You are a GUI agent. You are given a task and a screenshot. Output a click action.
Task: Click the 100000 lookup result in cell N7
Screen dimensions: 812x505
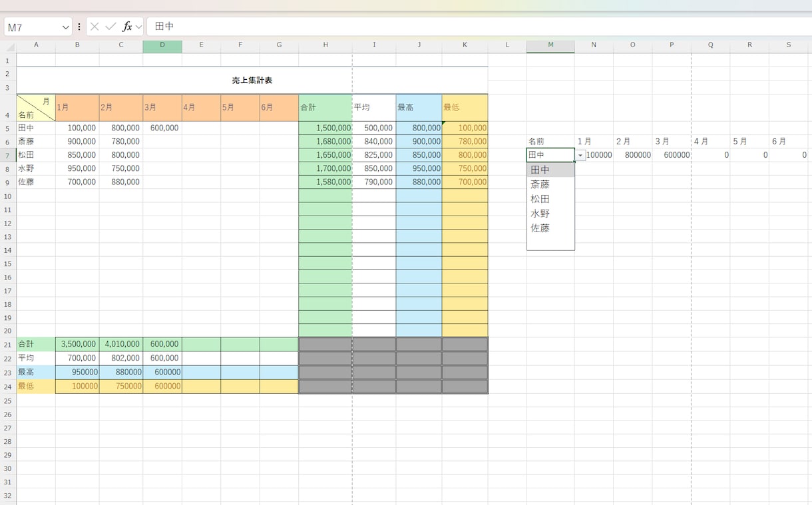594,155
